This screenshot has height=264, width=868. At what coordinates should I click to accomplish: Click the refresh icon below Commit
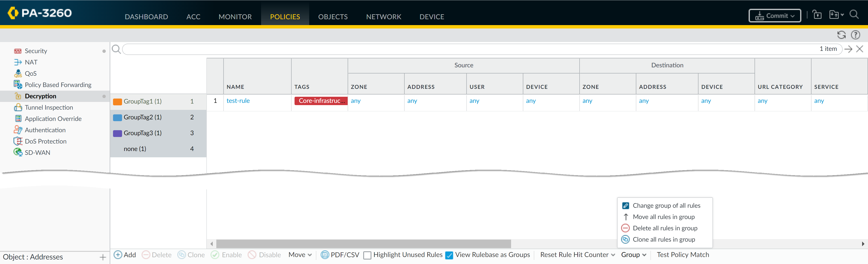841,35
